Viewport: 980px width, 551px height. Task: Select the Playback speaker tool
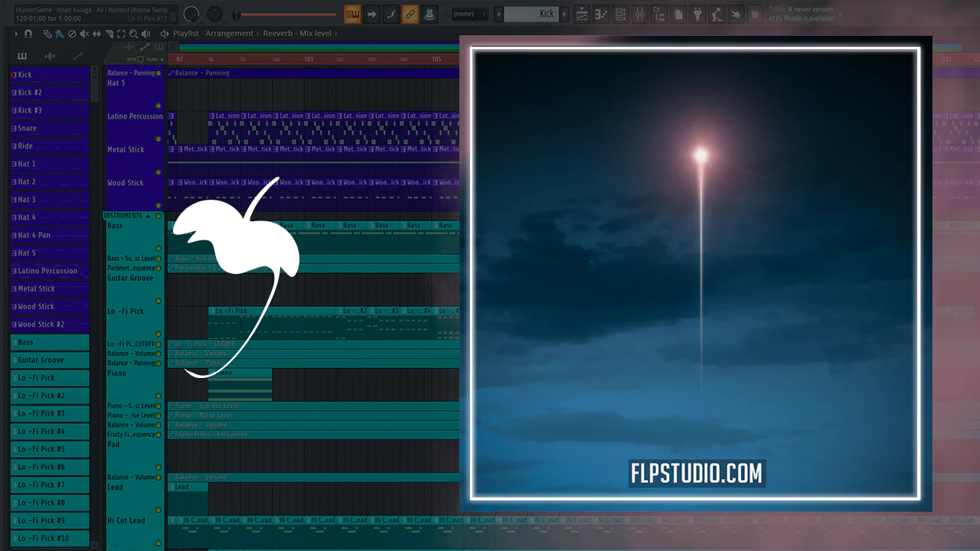[145, 34]
